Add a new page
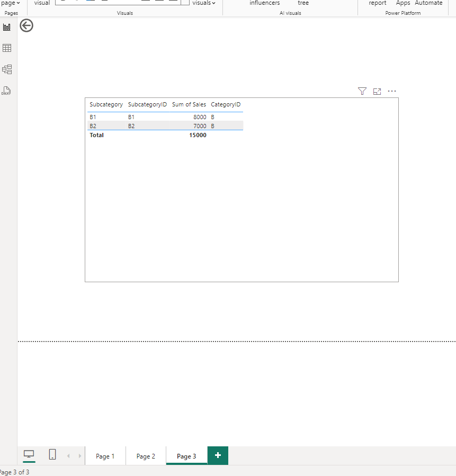Viewport: 456px width, 476px height. coord(218,455)
